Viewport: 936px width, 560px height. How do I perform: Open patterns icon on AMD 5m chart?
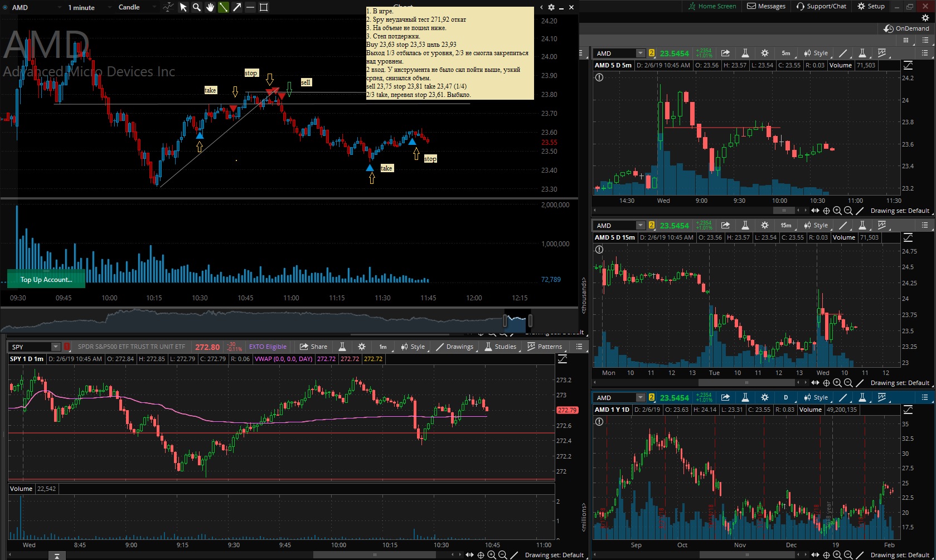click(x=882, y=53)
